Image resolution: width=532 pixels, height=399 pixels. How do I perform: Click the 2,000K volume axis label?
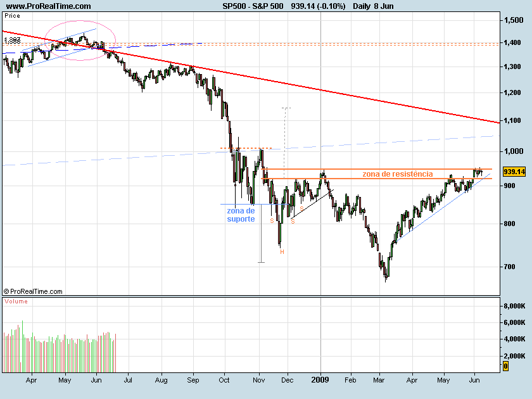pyautogui.click(x=515, y=356)
